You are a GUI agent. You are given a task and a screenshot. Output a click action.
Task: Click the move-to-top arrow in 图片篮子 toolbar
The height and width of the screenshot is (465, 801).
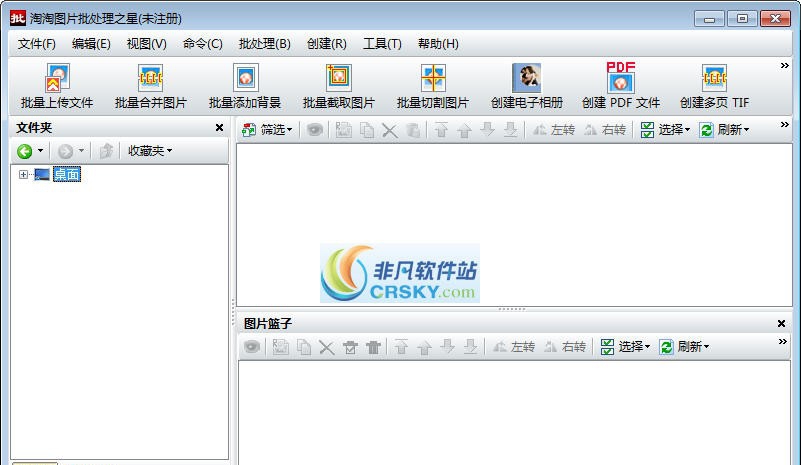coord(401,347)
